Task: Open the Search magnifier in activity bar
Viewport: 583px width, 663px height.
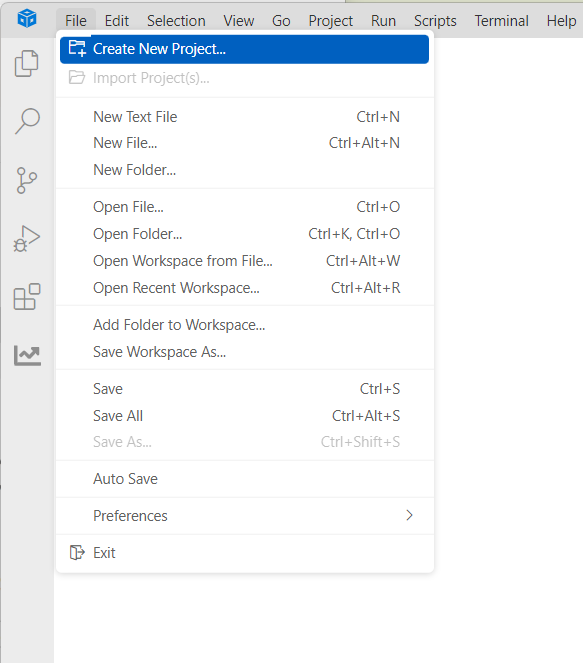Action: coord(27,121)
